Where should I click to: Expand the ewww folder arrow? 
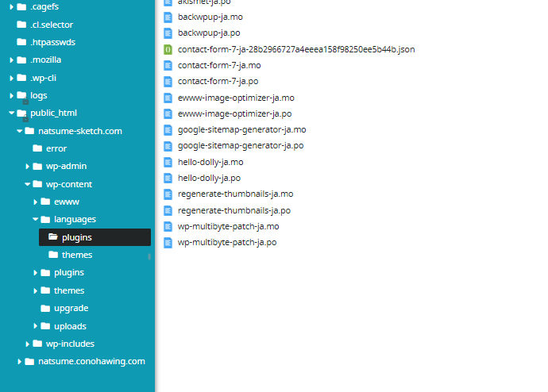tap(35, 202)
